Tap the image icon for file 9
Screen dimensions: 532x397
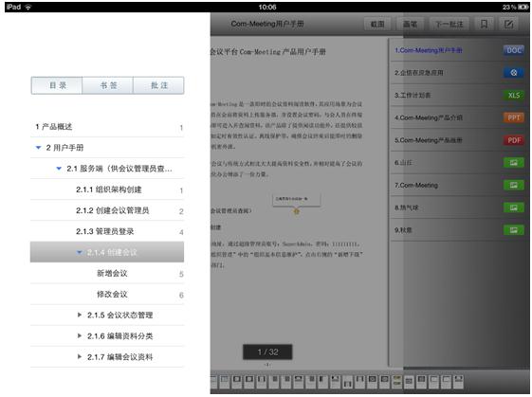pos(514,230)
